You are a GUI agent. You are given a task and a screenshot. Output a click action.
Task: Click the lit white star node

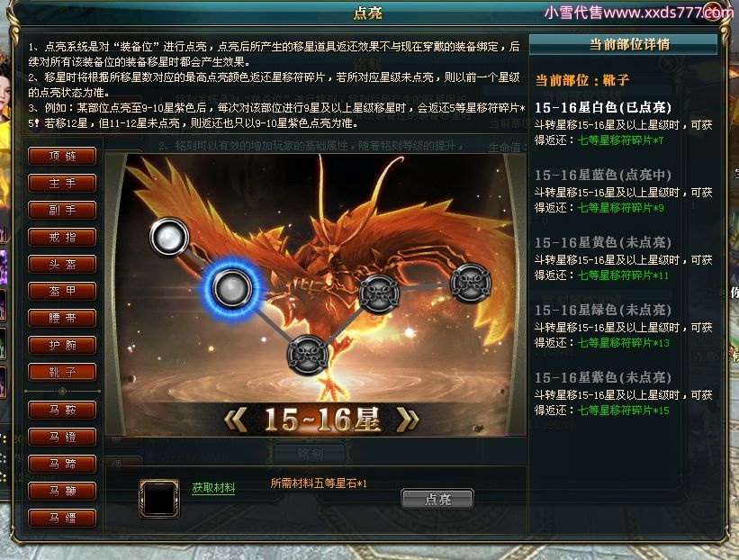point(169,237)
